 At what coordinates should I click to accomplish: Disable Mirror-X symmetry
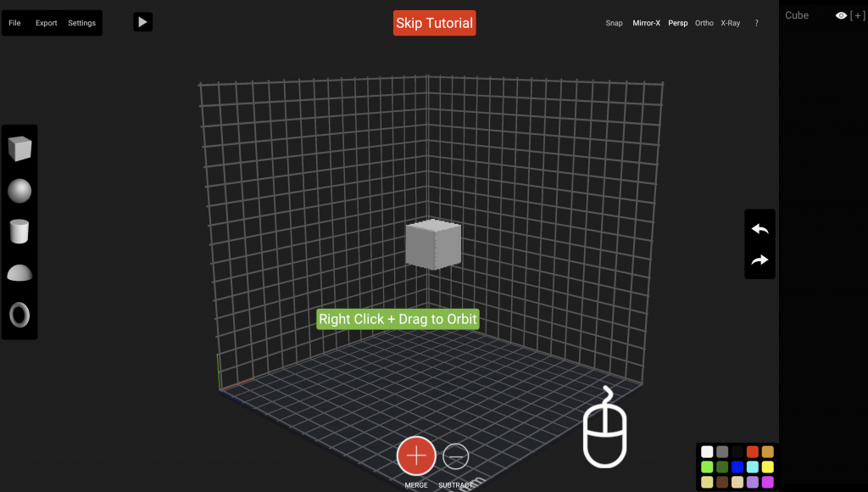(646, 23)
